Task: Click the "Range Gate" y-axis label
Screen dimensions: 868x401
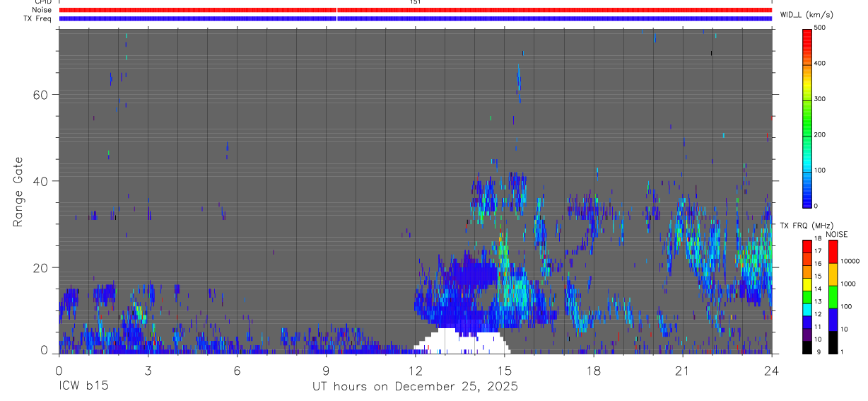Action: pyautogui.click(x=18, y=192)
